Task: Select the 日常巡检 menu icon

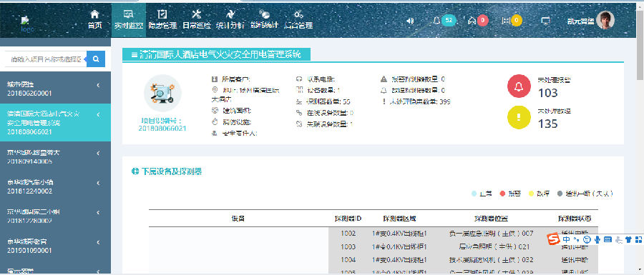Action: coord(196,14)
